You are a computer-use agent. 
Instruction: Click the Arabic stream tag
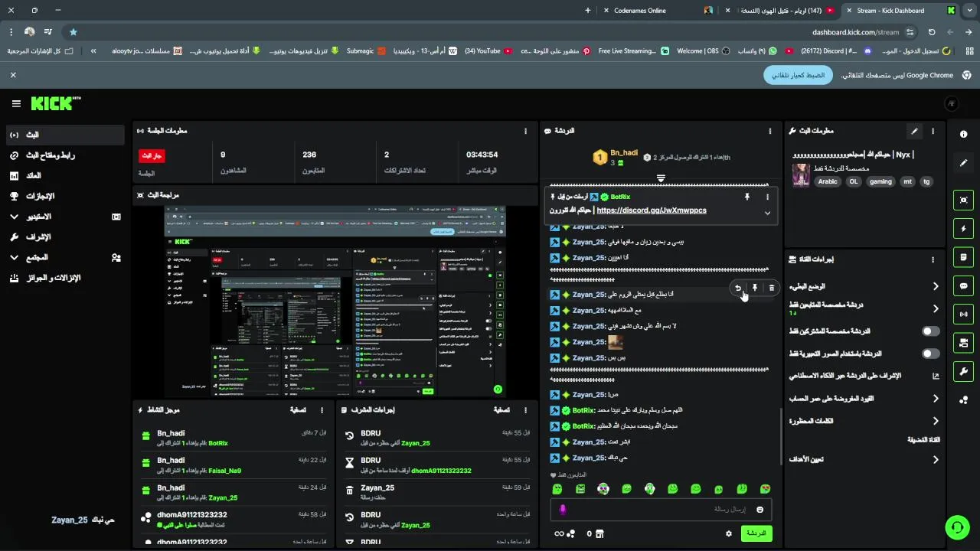pos(828,182)
